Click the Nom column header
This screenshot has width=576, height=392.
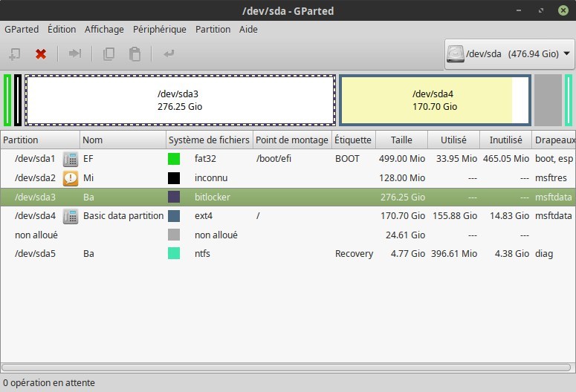point(123,140)
